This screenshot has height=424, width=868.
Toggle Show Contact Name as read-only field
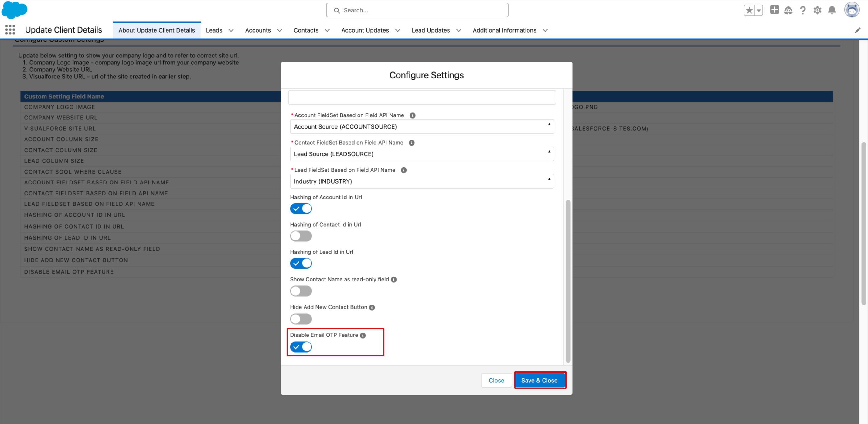301,291
